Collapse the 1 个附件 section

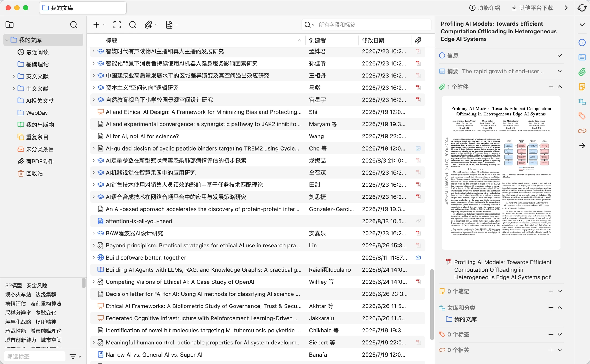(559, 87)
